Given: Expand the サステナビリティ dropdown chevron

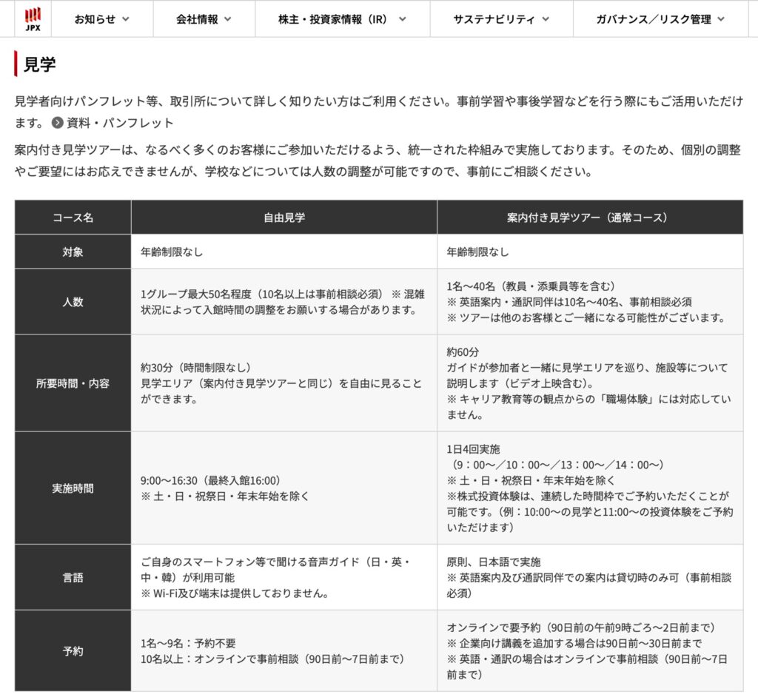Looking at the screenshot, I should (x=546, y=20).
